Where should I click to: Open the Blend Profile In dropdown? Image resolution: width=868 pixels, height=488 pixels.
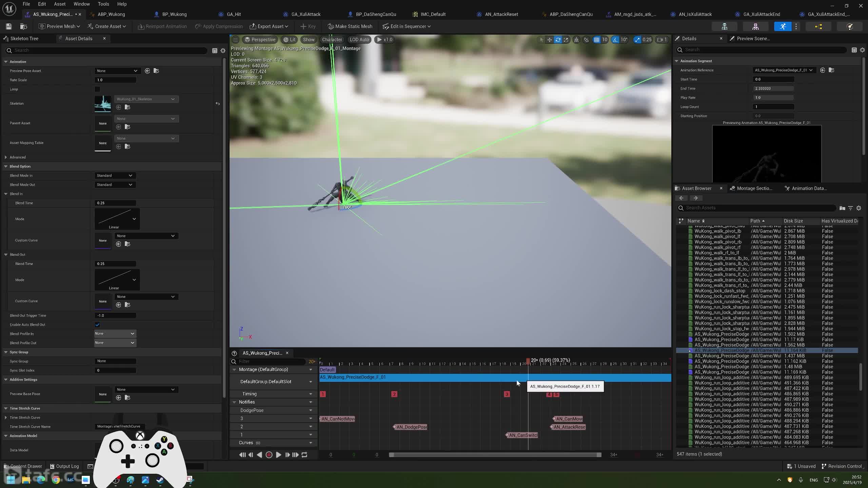coord(115,333)
